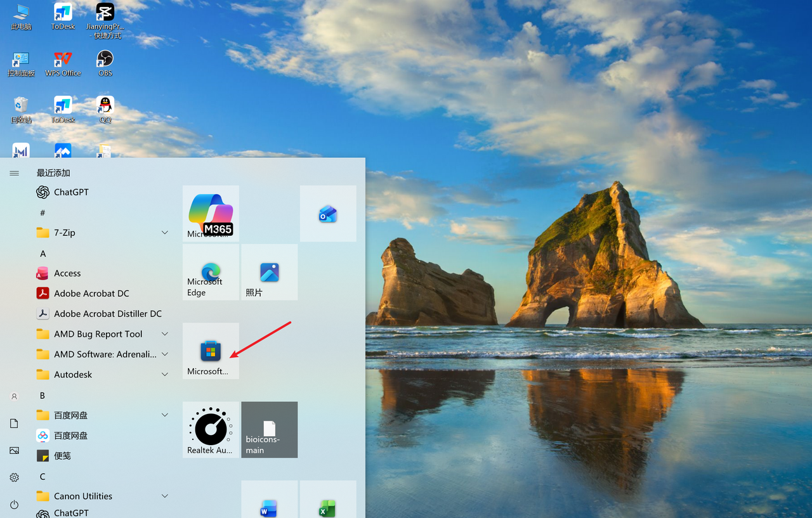The width and height of the screenshot is (812, 518).
Task: Launch Microsoft Edge from the tiles
Action: point(211,273)
